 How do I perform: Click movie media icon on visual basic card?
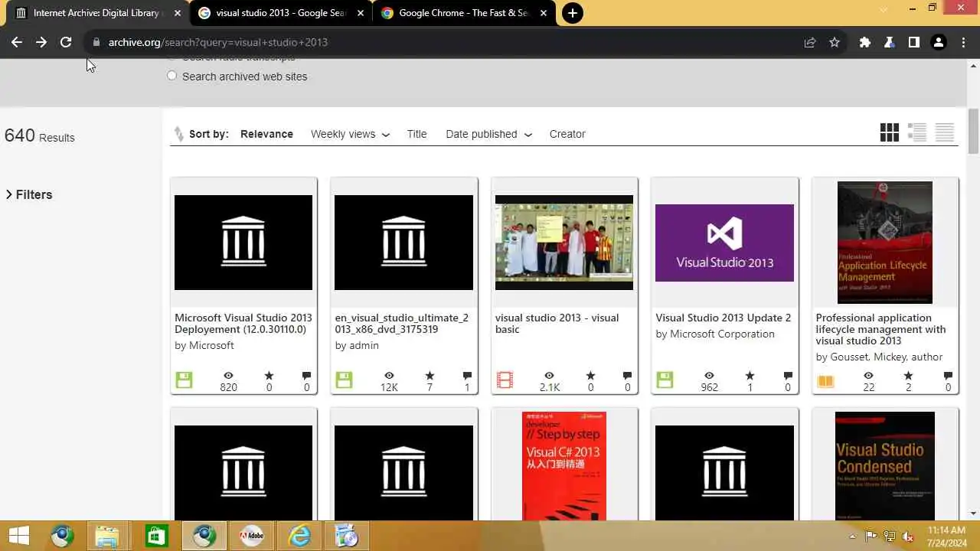[x=505, y=380]
